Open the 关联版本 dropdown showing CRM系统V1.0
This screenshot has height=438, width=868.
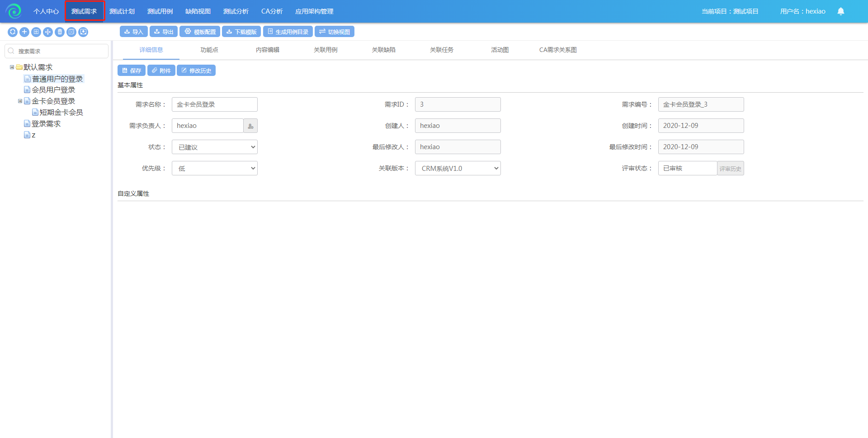tap(458, 169)
